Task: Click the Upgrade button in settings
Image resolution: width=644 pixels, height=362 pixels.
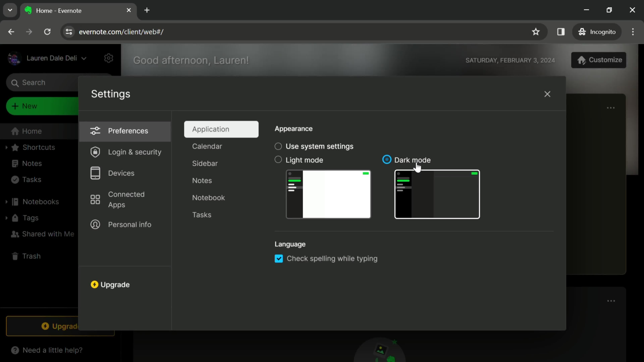Action: click(110, 284)
